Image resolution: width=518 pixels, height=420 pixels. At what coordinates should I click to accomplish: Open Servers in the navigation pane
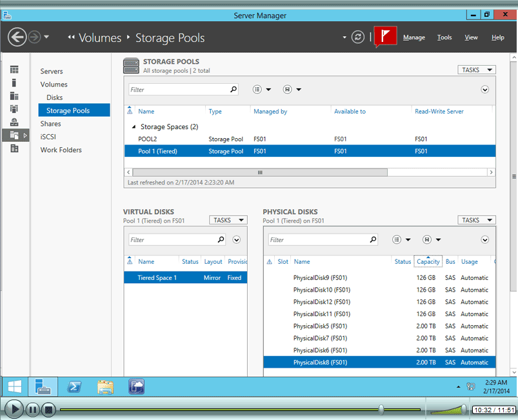[52, 71]
